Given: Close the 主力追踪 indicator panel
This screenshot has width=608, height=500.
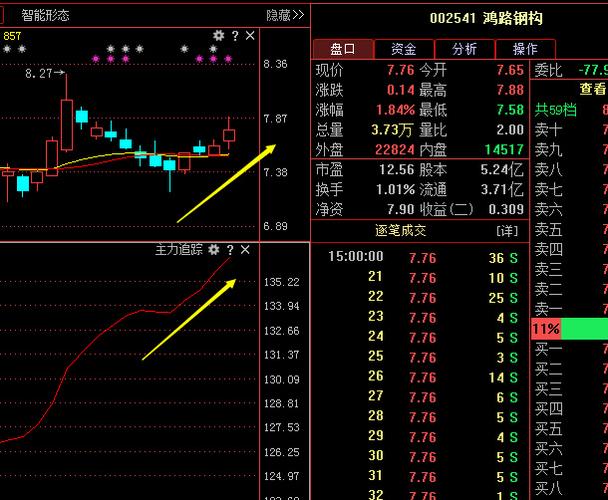Looking at the screenshot, I should pos(245,250).
